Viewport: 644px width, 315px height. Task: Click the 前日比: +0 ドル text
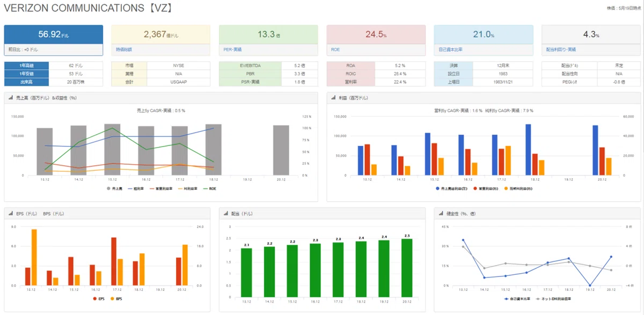23,50
